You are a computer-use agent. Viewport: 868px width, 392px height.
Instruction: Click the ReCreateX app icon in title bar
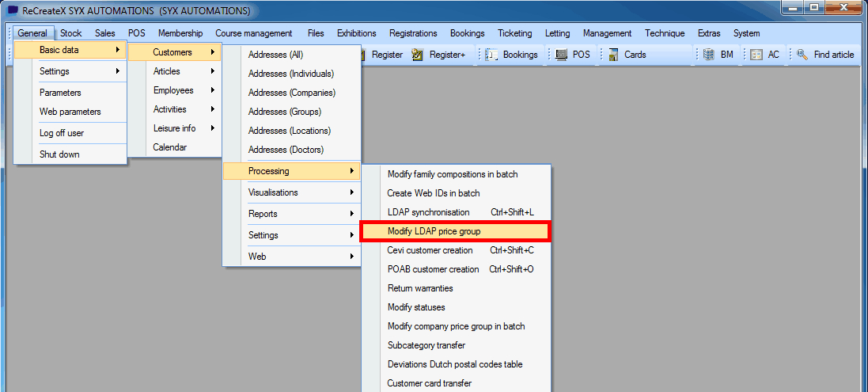pos(13,11)
